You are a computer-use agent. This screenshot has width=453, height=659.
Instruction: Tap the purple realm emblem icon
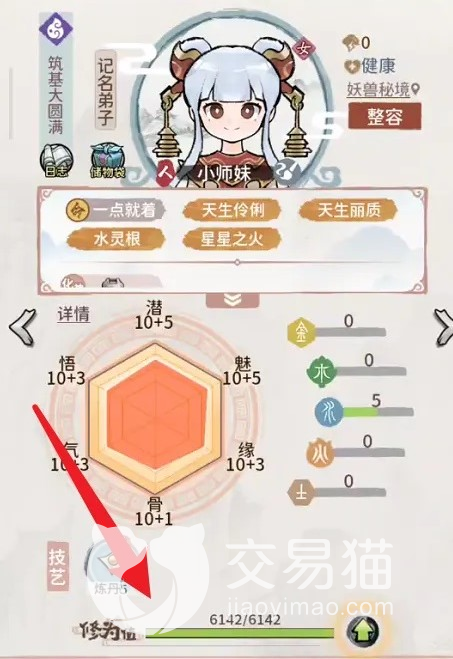(x=55, y=28)
